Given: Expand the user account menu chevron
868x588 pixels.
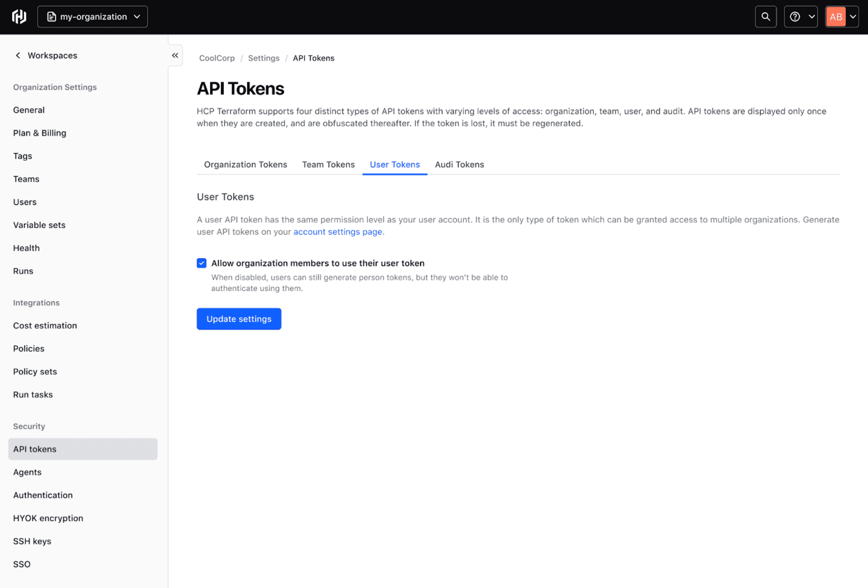Looking at the screenshot, I should pos(853,17).
